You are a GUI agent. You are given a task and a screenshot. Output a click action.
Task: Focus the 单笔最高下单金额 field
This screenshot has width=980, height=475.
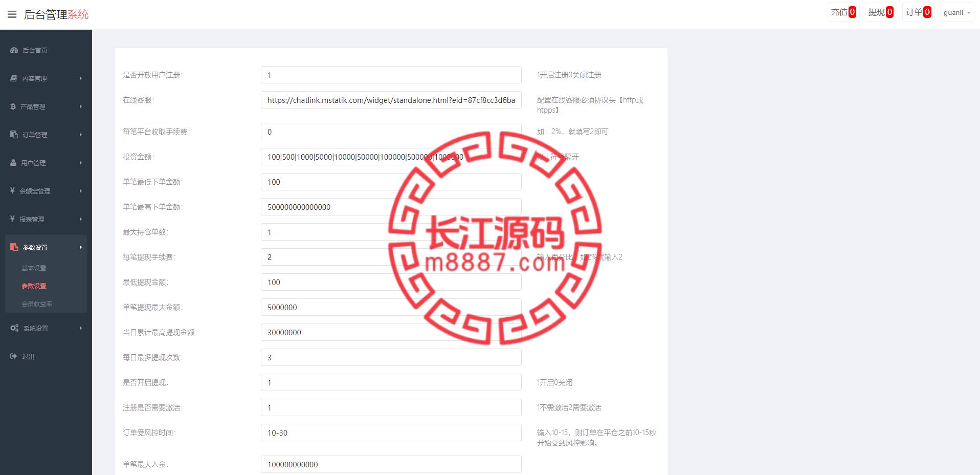point(391,207)
